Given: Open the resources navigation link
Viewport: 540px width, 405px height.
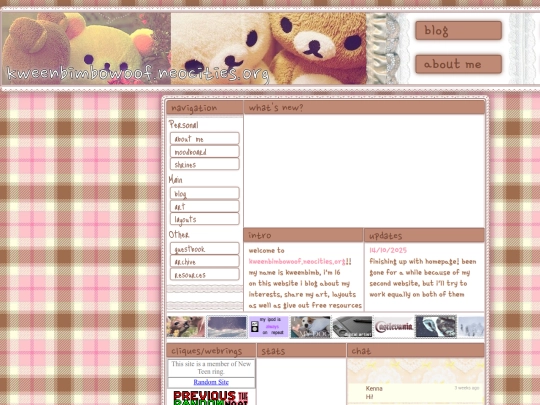Looking at the screenshot, I should (x=205, y=274).
